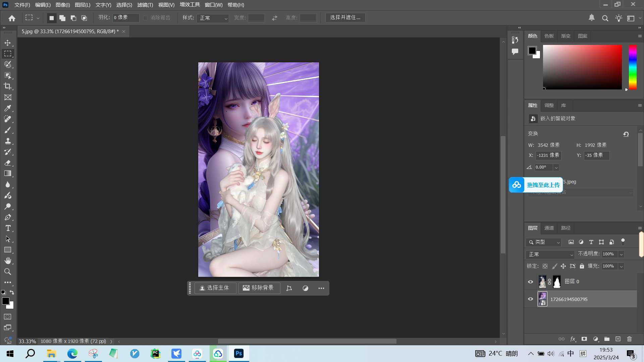Viewport: 644px width, 362px height.
Task: Toggle lock transparent pixels
Action: pyautogui.click(x=545, y=266)
